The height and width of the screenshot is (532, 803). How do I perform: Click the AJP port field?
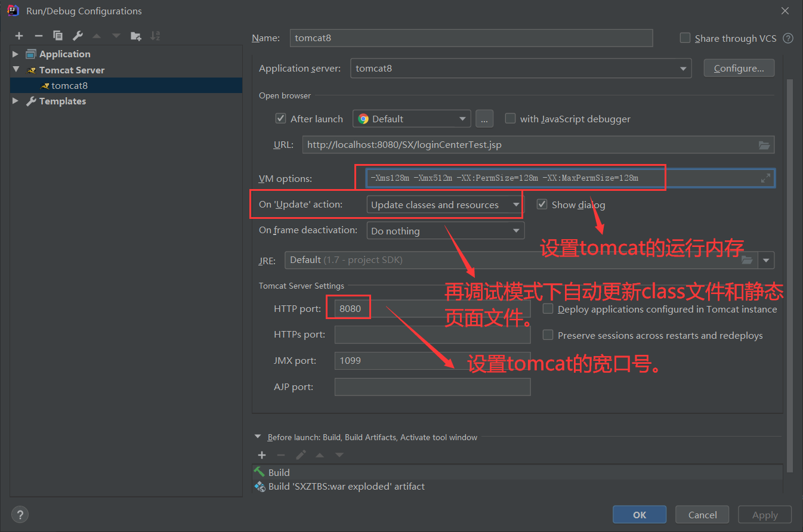pos(433,386)
